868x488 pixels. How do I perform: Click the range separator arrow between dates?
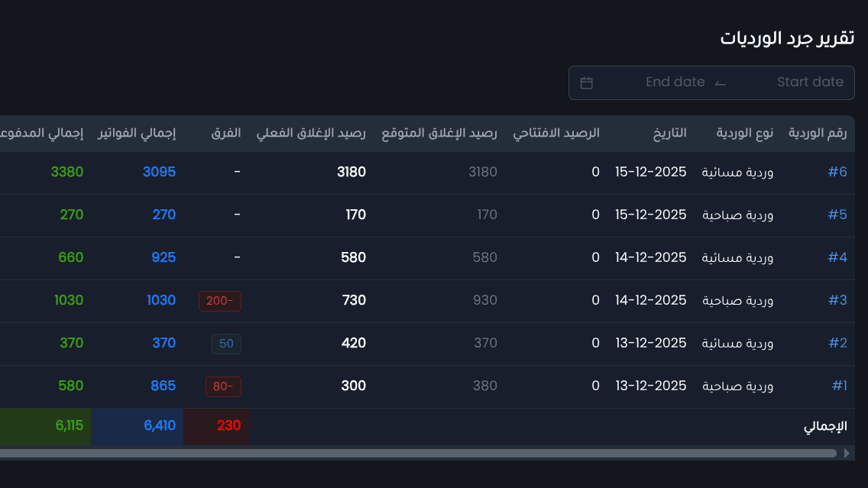[x=721, y=83]
